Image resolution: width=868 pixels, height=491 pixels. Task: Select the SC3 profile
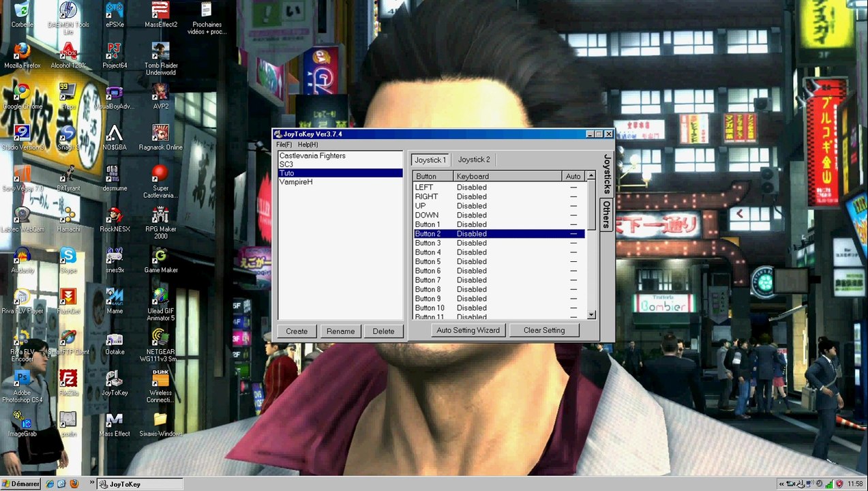tap(340, 164)
